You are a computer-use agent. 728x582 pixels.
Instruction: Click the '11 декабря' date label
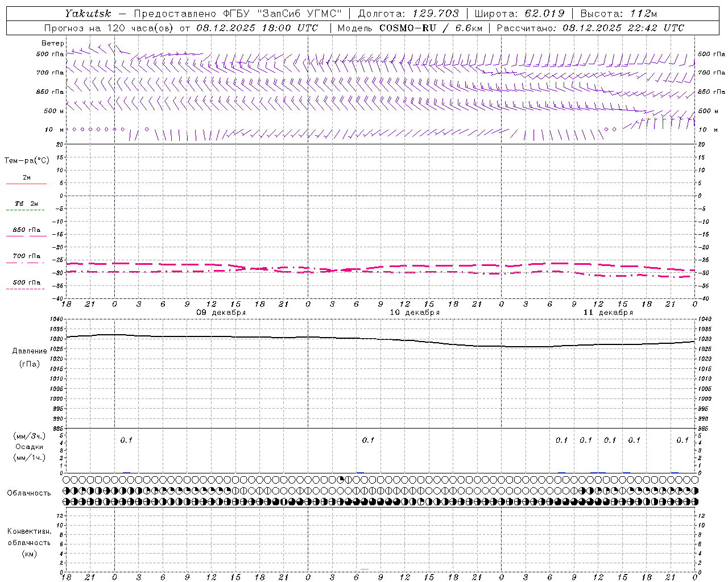pyautogui.click(x=608, y=313)
